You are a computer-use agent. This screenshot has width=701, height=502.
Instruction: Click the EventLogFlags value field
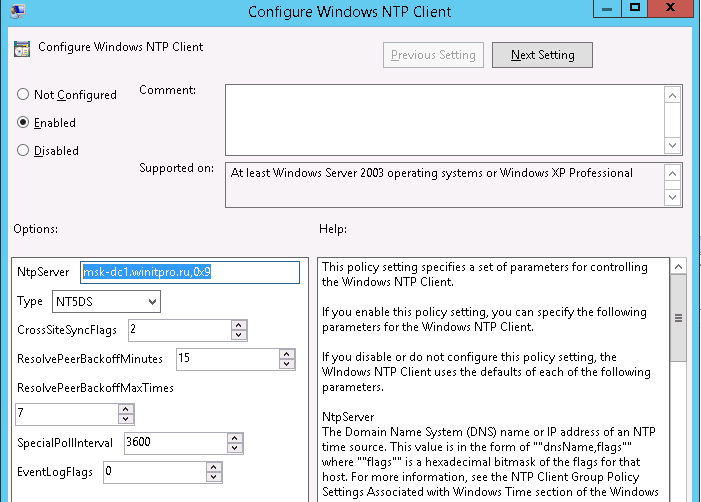tap(155, 472)
